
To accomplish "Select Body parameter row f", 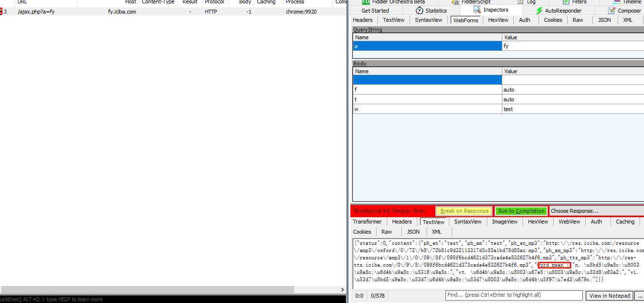I will point(428,90).
